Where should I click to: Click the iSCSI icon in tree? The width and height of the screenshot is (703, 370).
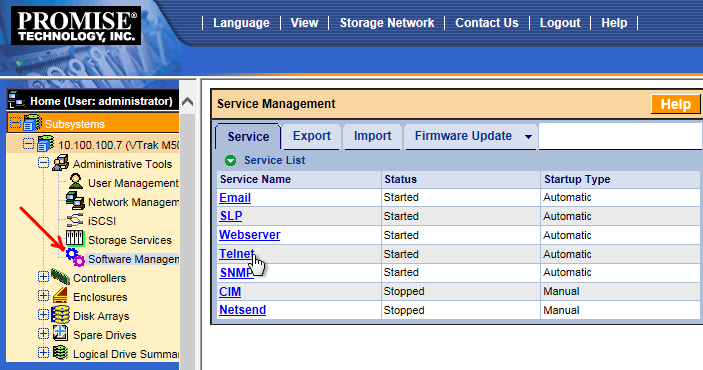click(x=75, y=220)
